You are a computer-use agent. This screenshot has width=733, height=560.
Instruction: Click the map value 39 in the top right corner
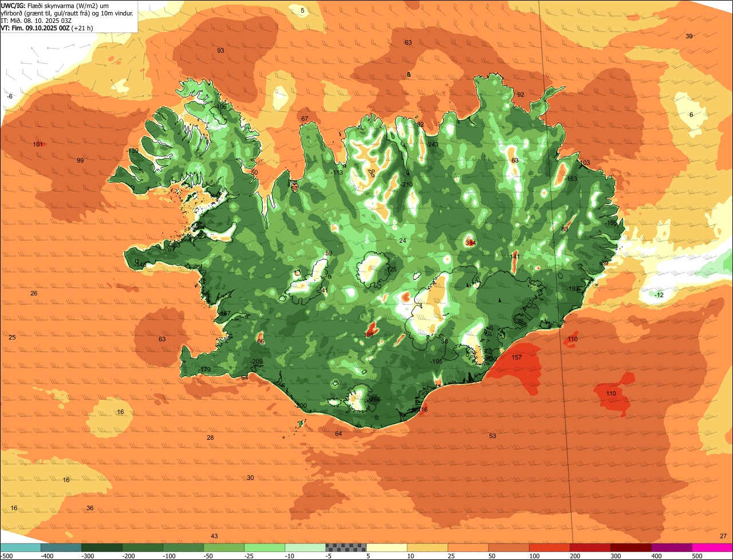689,36
